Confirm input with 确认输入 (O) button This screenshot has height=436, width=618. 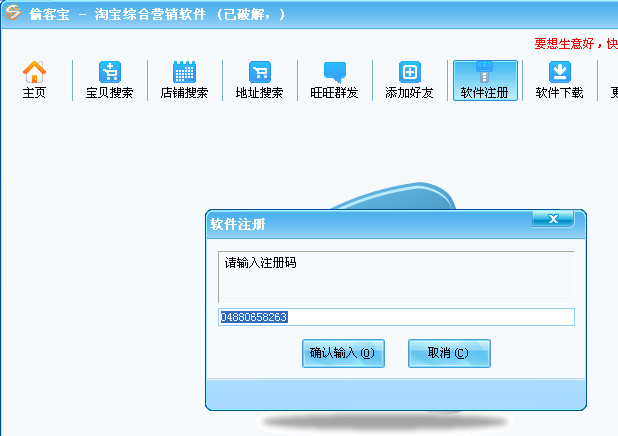[343, 353]
